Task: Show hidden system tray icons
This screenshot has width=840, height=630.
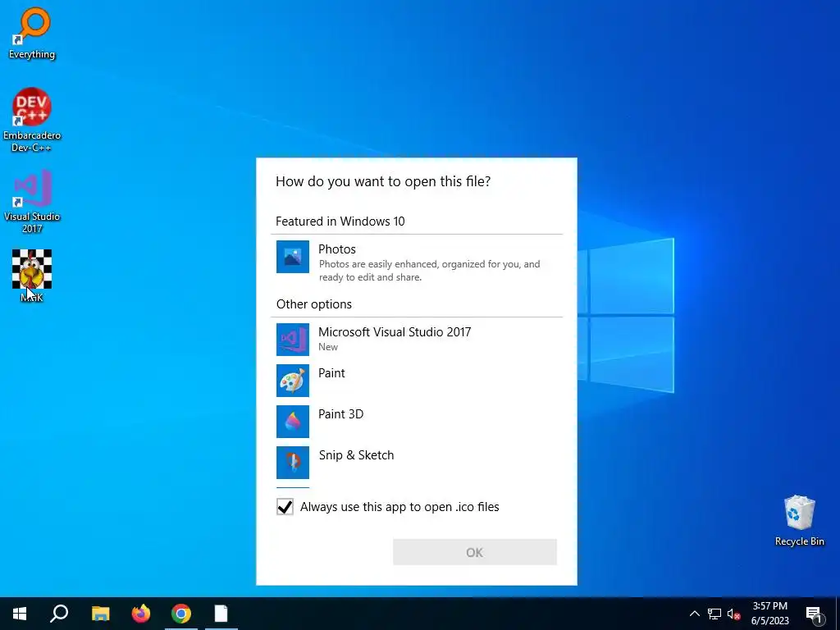Action: point(694,614)
